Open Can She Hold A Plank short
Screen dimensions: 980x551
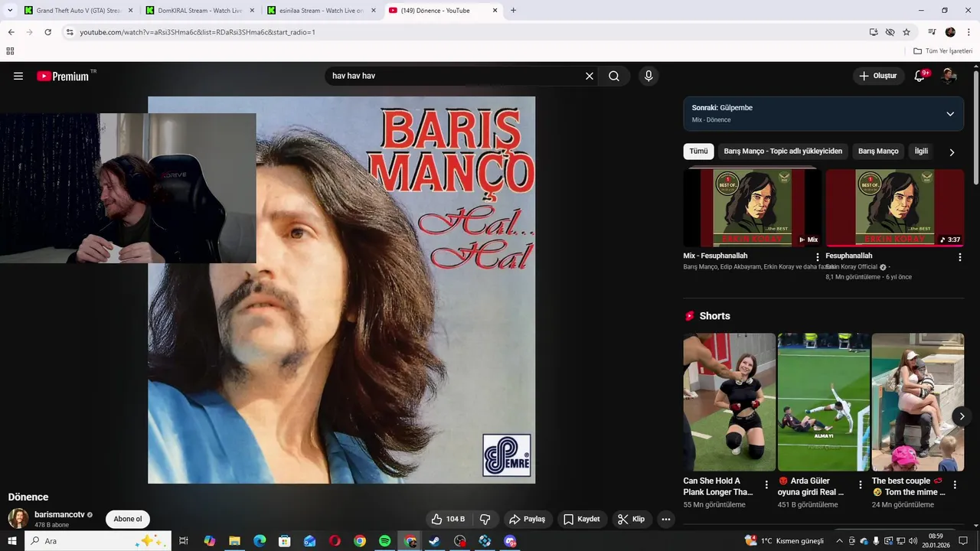tap(730, 402)
